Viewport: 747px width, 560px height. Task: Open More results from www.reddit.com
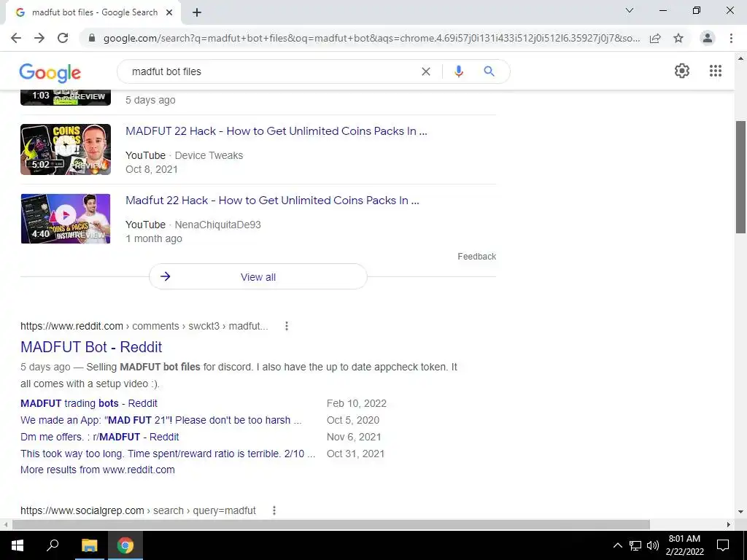point(98,470)
